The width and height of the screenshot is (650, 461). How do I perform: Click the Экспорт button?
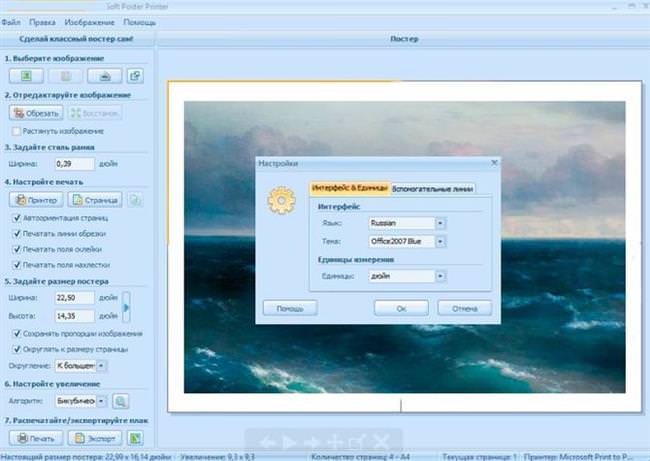[x=95, y=438]
